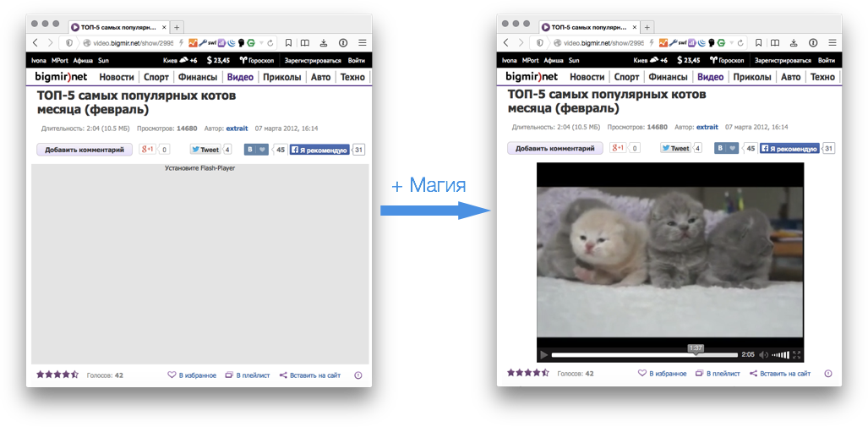Adjust volume bars in video player
The height and width of the screenshot is (427, 868).
pyautogui.click(x=781, y=354)
